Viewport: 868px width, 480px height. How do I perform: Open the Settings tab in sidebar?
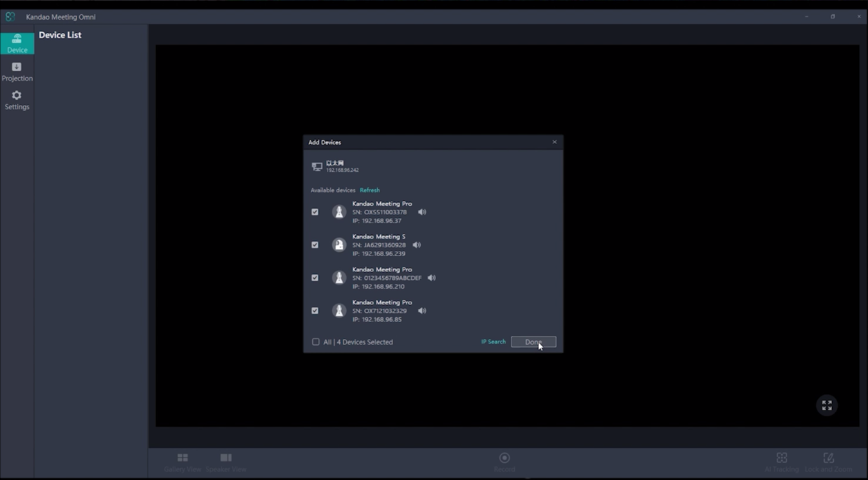coord(17,100)
